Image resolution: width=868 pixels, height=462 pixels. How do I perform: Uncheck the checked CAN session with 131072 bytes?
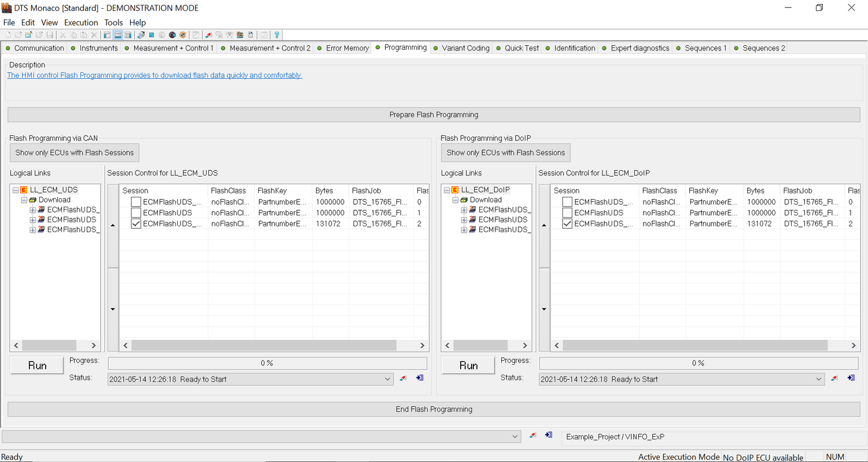[x=136, y=223]
